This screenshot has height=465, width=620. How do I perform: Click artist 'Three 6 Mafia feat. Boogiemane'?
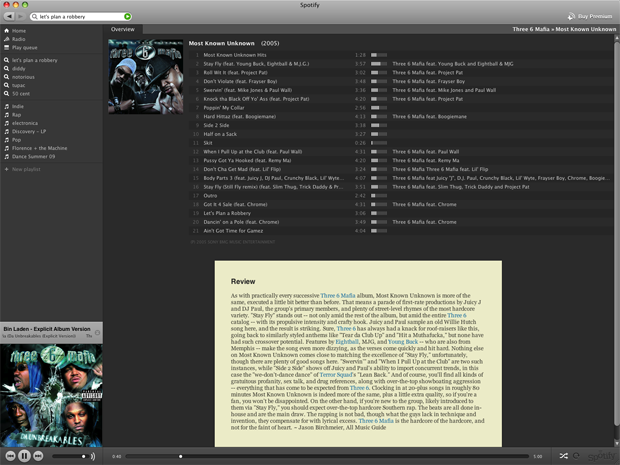tap(429, 117)
